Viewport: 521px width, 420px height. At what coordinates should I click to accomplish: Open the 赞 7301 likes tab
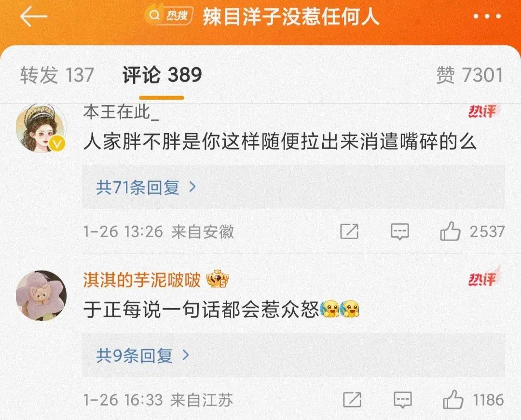pyautogui.click(x=469, y=75)
